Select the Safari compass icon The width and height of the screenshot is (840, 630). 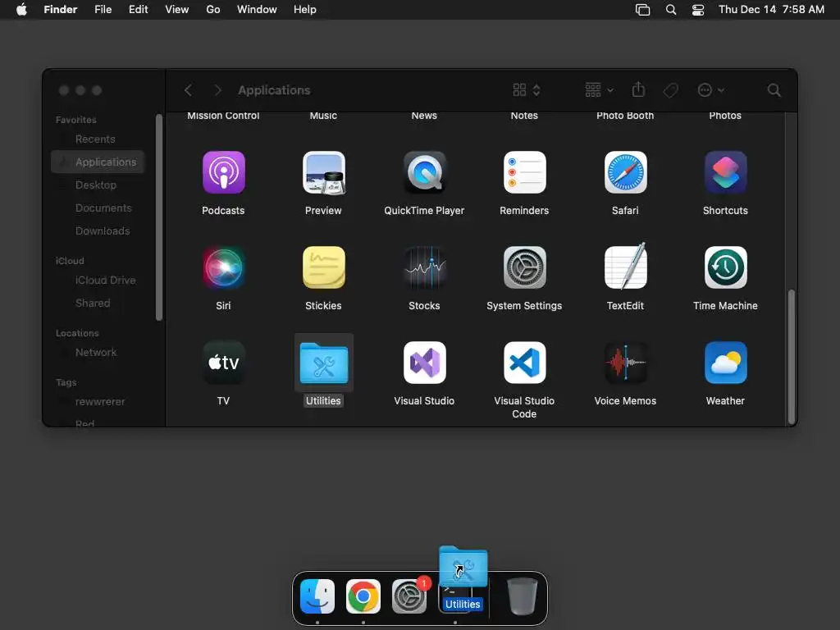coord(625,172)
